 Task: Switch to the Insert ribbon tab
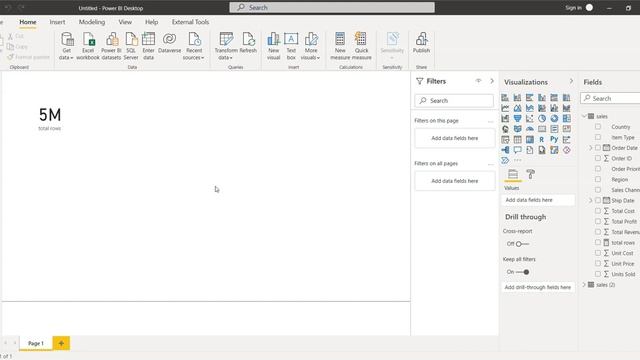tap(57, 22)
